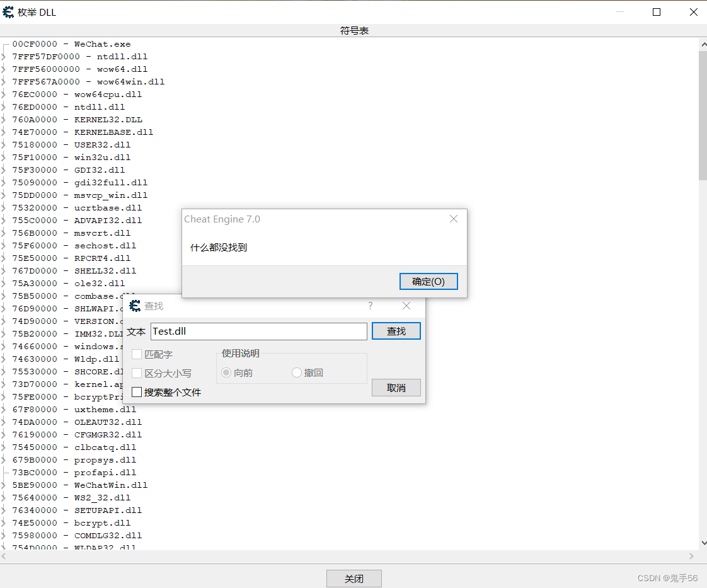
Task: Click the vertical scrollbar thumb
Action: [x=703, y=115]
